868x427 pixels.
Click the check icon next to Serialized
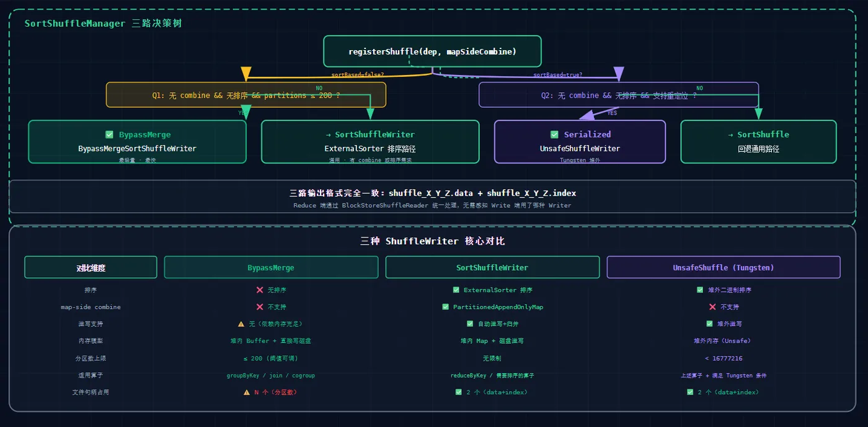tap(554, 134)
